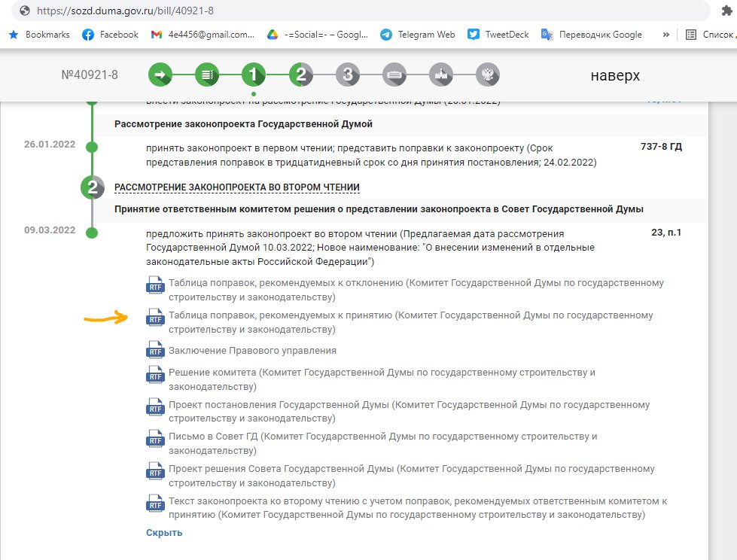Open Заключение Правового управления link
Image resolution: width=737 pixels, height=560 pixels.
click(252, 351)
